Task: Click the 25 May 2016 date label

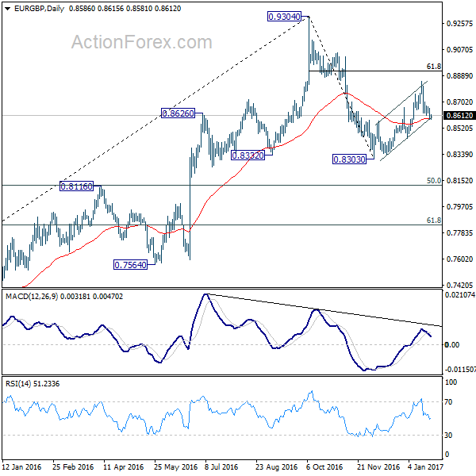Action: (175, 466)
